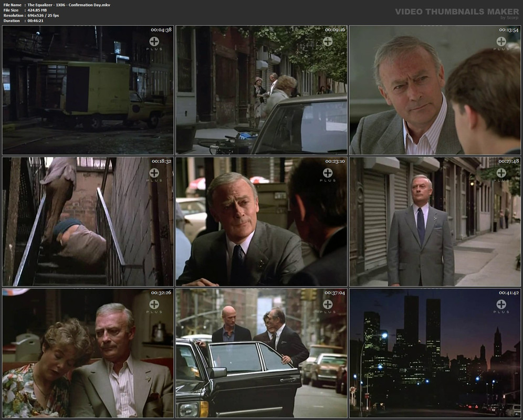Select the thumbnail at timestamp 00:09:16
Screen dimensions: 523x420
[x=261, y=90]
